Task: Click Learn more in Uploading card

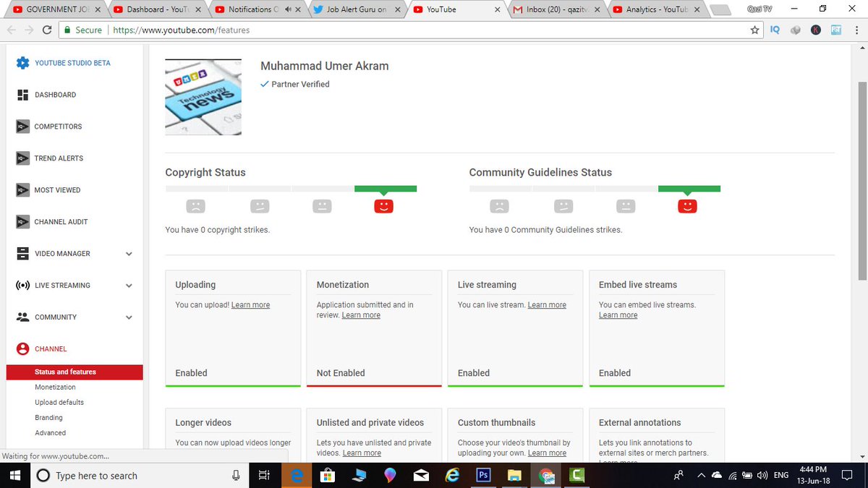Action: [250, 305]
